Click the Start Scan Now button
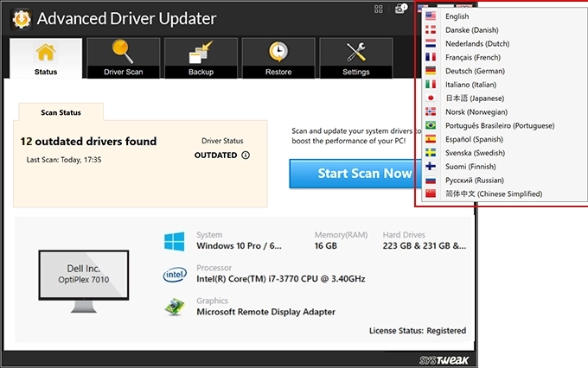Viewport: 588px width, 368px height. 355,174
